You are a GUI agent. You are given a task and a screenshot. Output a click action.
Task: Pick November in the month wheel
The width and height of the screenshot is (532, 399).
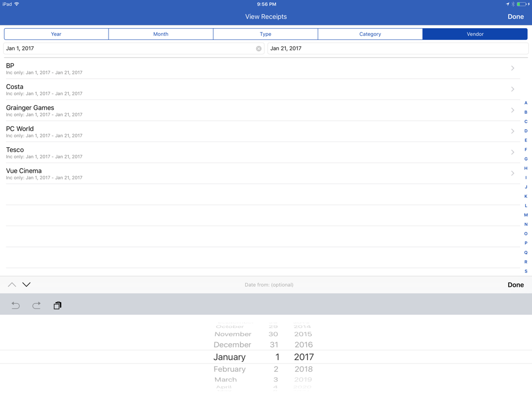pos(233,334)
